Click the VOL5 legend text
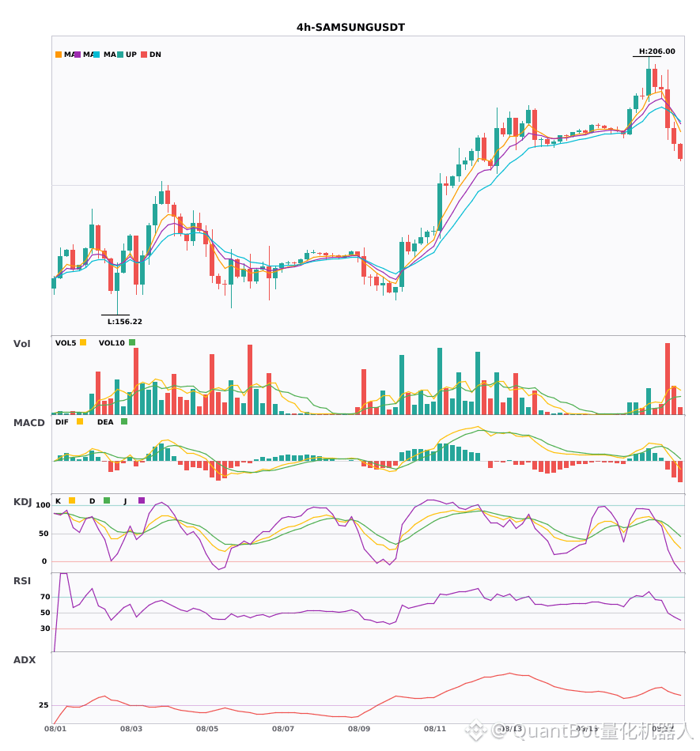This screenshot has height=751, width=700. click(66, 343)
